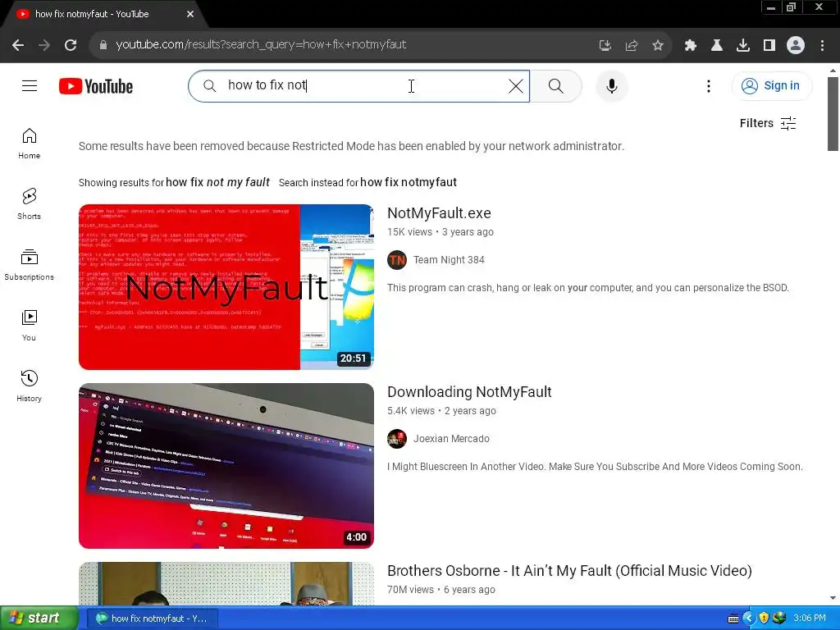
Task: Click '70M views • 6 years ago' text
Action: tap(441, 590)
